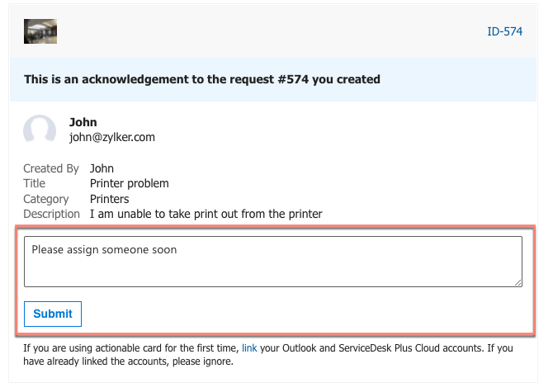Screen dimensions: 553x392
Task: Click the actionable card footer note
Action: click(268, 355)
